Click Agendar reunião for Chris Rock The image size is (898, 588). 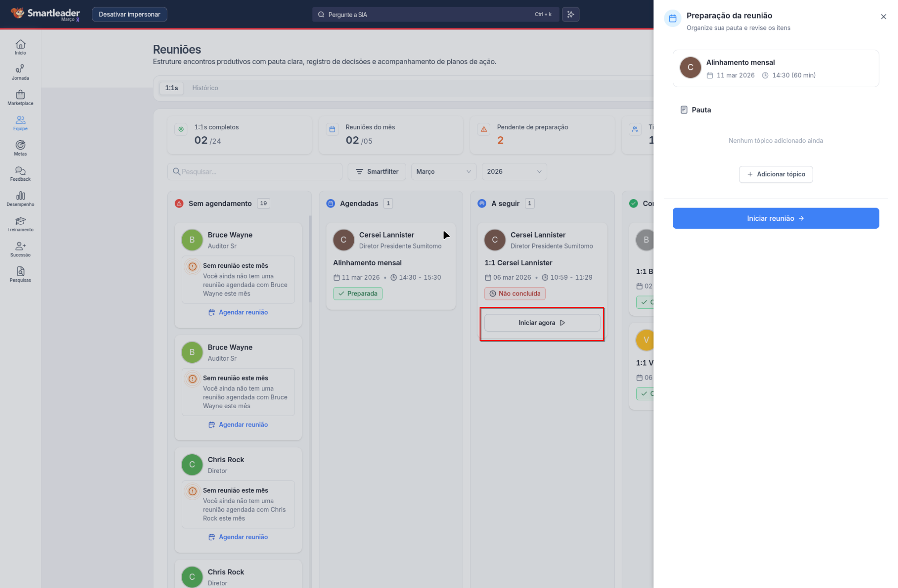point(238,537)
